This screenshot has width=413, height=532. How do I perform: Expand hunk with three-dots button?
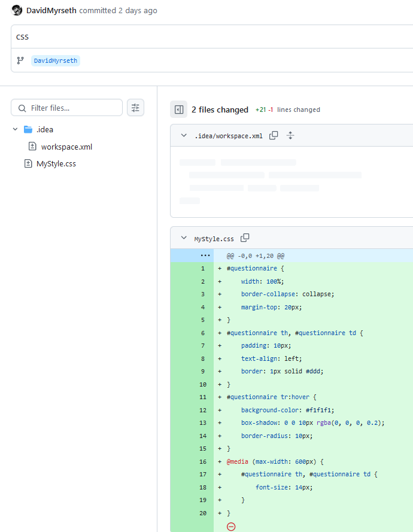205,256
